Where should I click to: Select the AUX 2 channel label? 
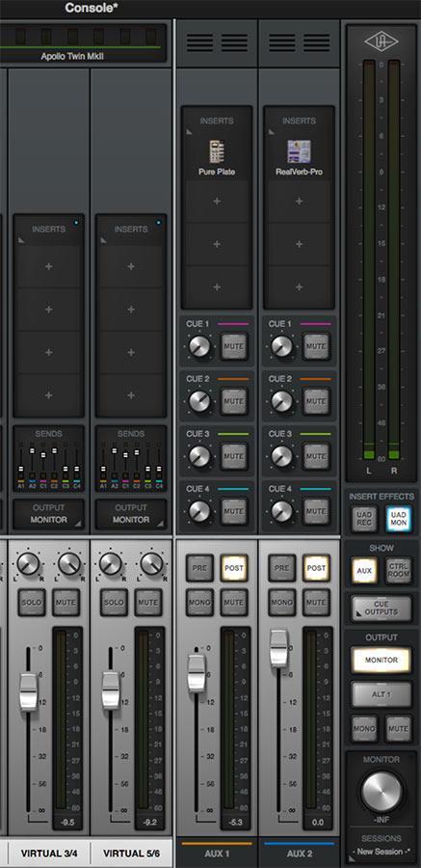(299, 854)
